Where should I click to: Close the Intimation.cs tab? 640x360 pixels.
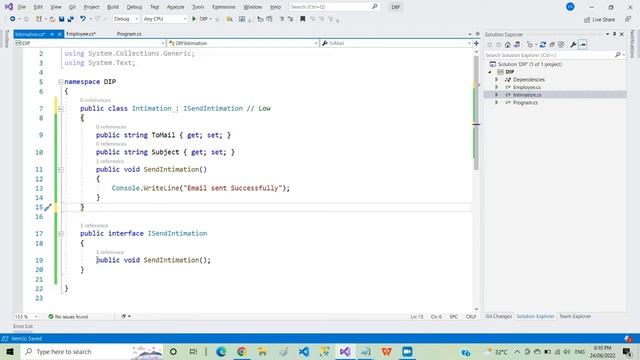click(x=60, y=34)
